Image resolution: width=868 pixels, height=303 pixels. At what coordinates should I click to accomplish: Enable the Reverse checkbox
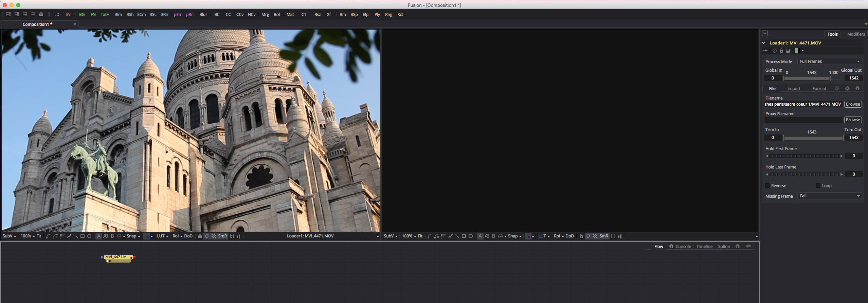pos(767,186)
